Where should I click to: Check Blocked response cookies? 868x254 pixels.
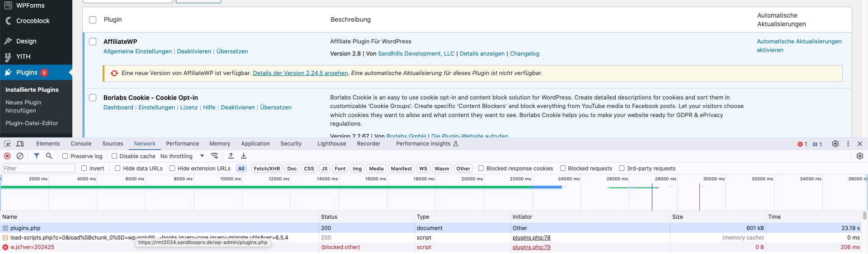coord(481,168)
